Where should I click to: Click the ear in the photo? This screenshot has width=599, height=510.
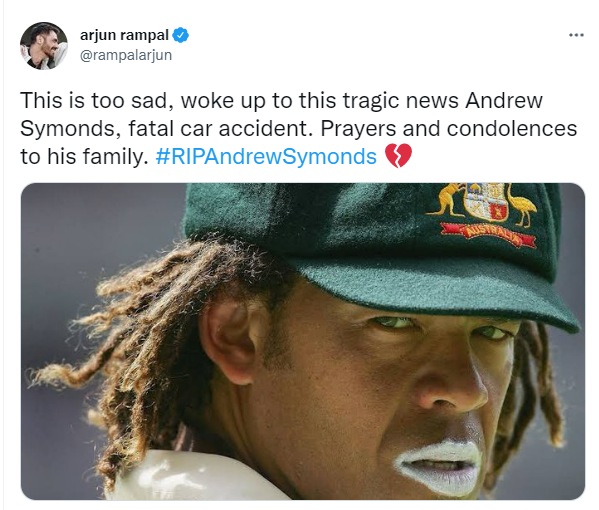(229, 341)
